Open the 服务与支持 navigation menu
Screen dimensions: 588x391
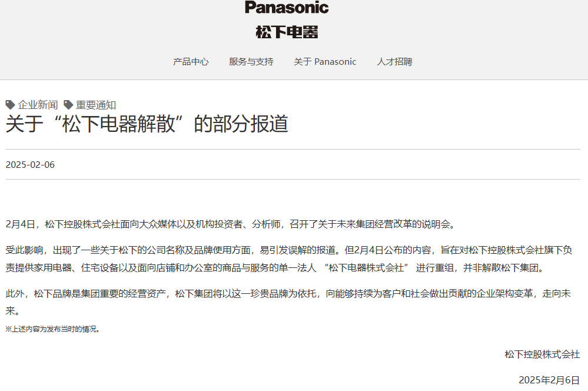tap(251, 62)
